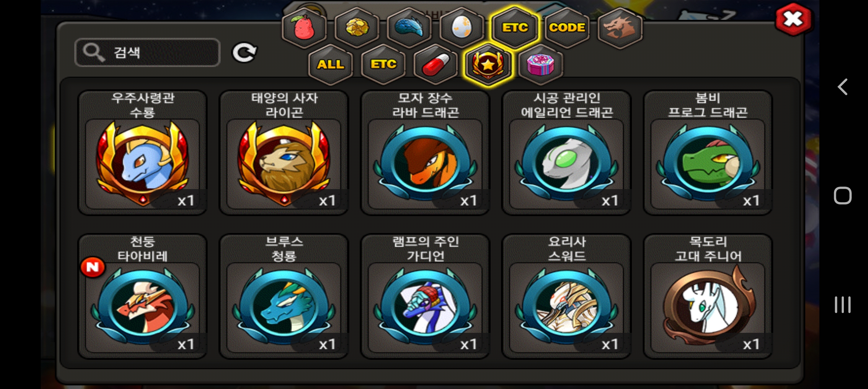Click the 검색 search input field
Screen dimensions: 868x389
tap(147, 53)
